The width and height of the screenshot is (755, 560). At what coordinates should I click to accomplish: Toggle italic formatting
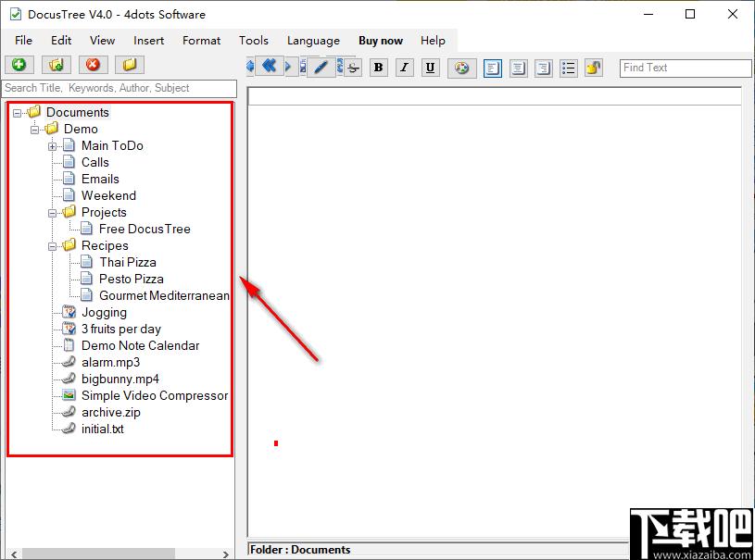click(x=405, y=68)
